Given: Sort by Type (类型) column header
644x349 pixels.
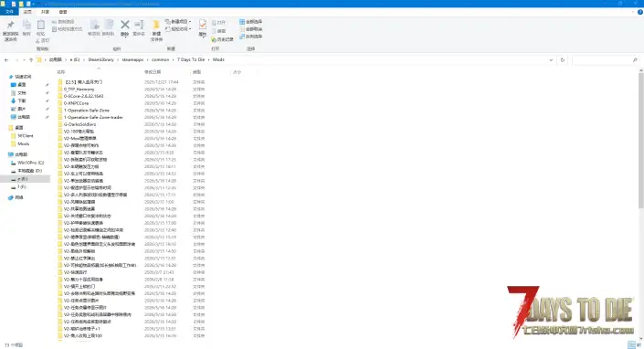Looking at the screenshot, I should [x=196, y=72].
